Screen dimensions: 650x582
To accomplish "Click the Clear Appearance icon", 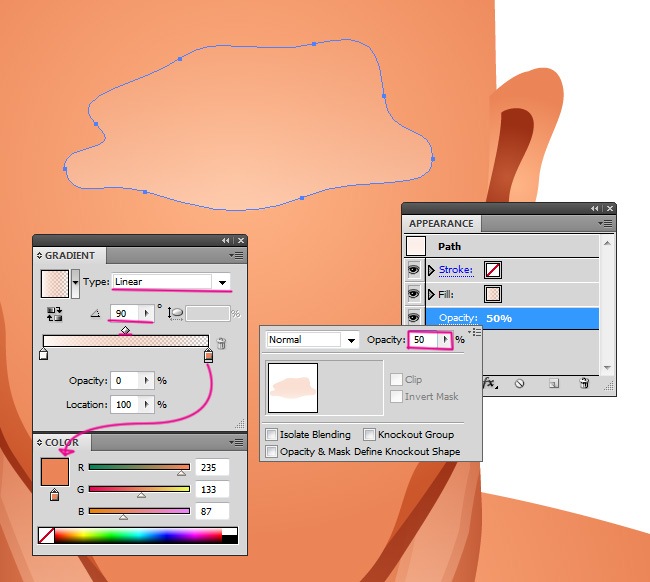I will point(520,383).
